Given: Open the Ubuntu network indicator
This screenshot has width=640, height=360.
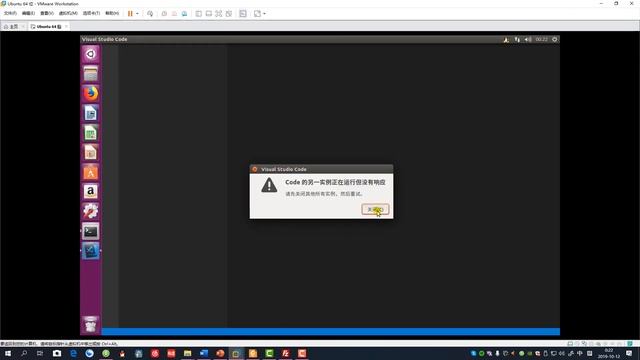Looking at the screenshot, I should [517, 40].
